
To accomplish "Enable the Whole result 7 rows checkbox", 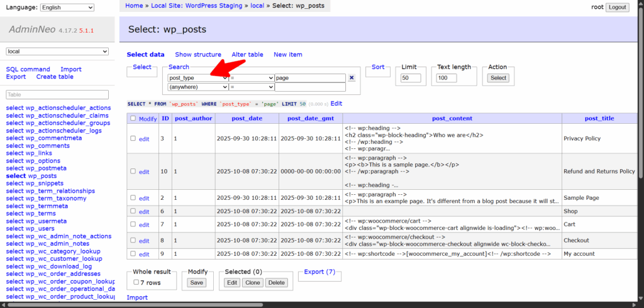I will coord(136,282).
